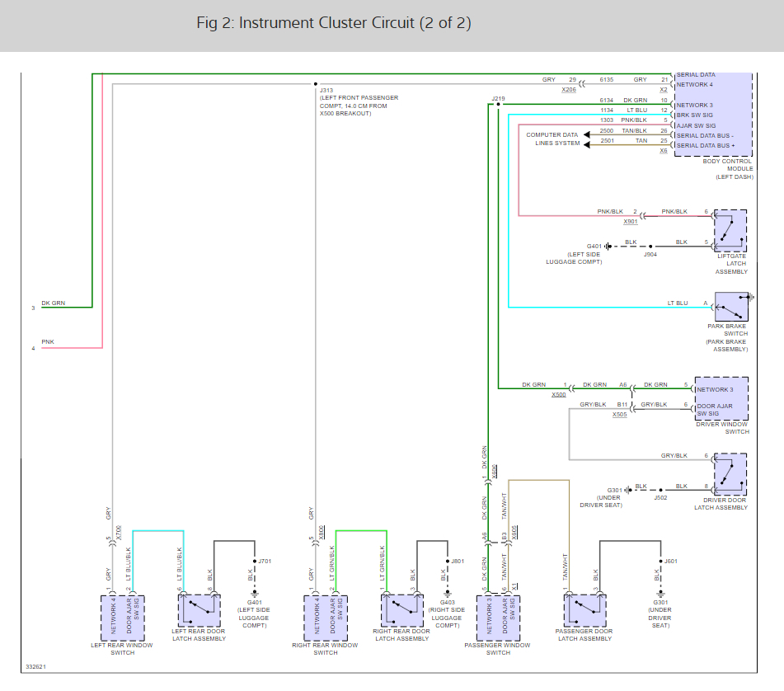Click the Computer Data Lines System label
Image resolution: width=784 pixels, height=691 pixels.
[x=552, y=139]
